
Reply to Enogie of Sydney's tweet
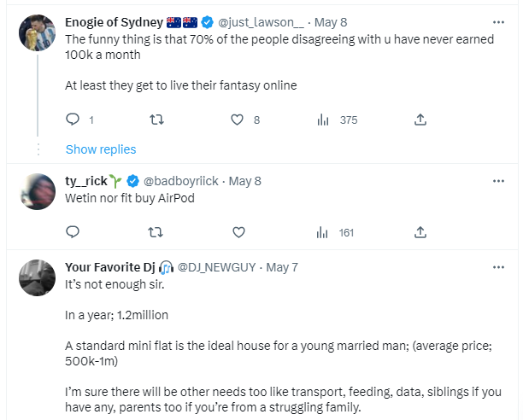click(x=73, y=120)
